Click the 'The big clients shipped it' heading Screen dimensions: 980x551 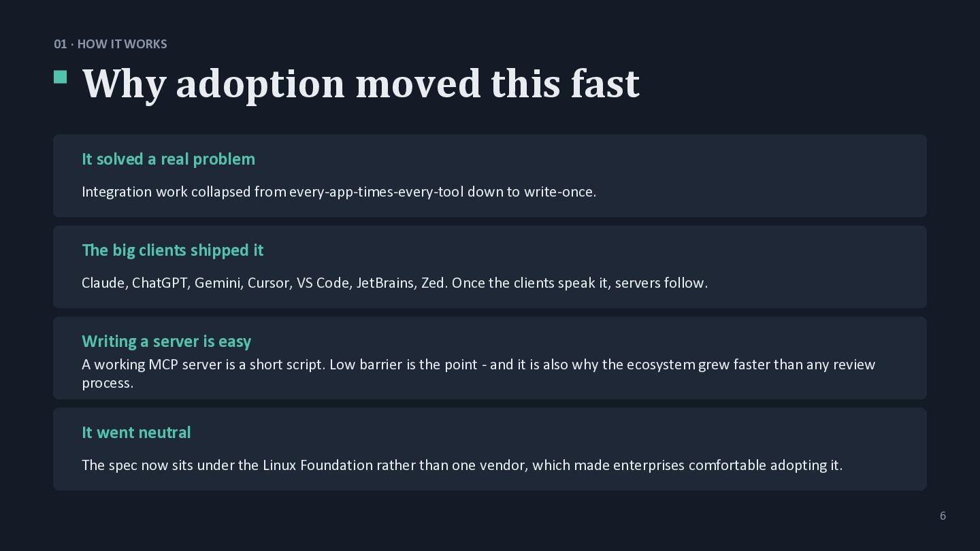(172, 250)
